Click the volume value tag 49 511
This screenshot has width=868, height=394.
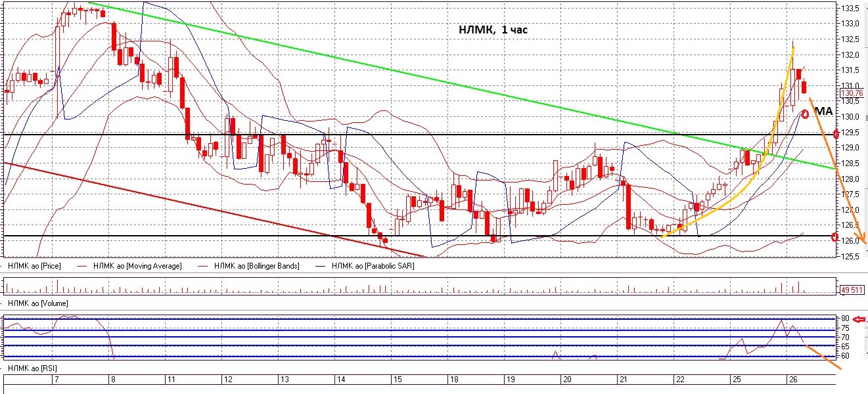click(852, 290)
